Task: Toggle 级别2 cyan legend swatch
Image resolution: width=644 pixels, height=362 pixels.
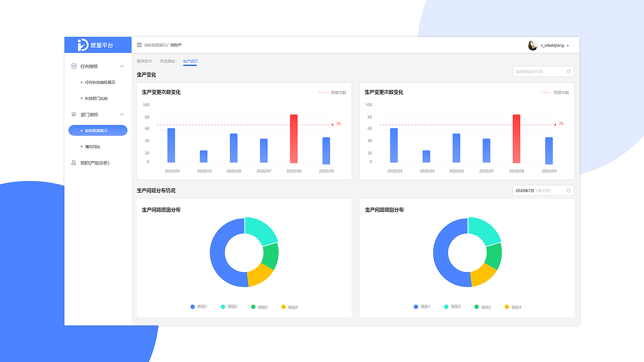Action: pos(446,307)
